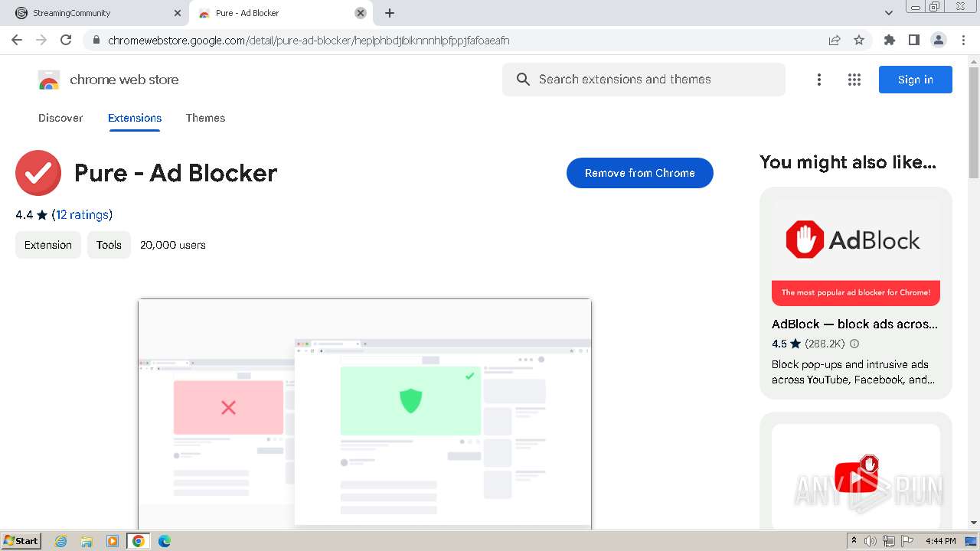Viewport: 980px width, 551px height.
Task: Click the Extension category chip
Action: pos(48,245)
